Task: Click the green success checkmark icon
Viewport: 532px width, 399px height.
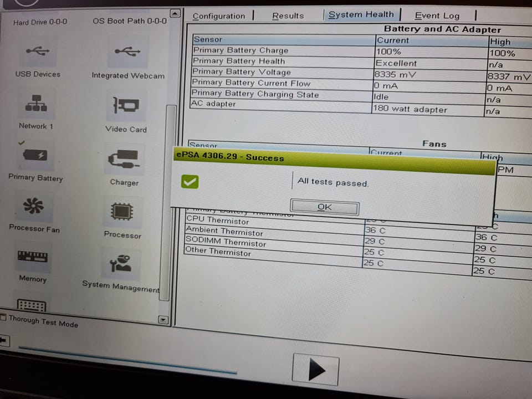Action: click(x=190, y=182)
